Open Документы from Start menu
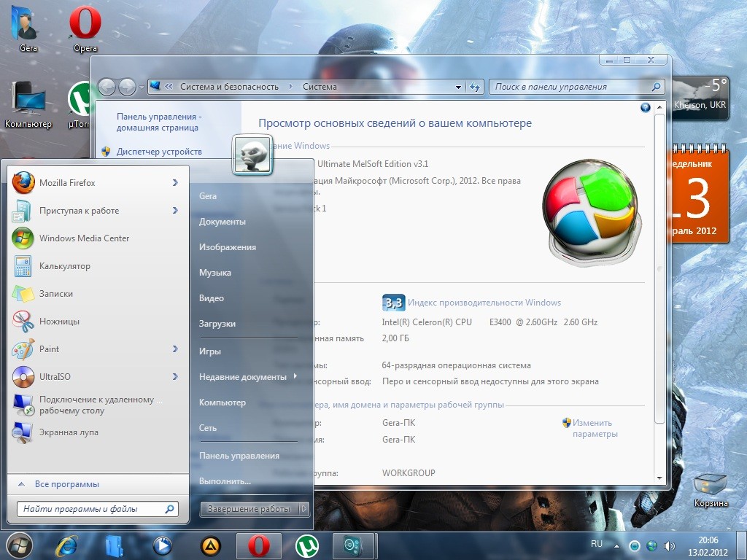This screenshot has height=560, width=747. tap(222, 222)
